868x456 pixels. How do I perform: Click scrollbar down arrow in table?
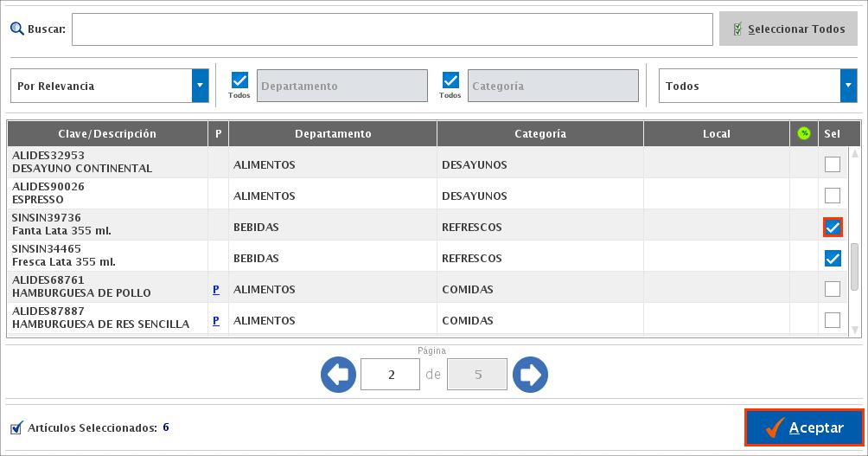tap(855, 330)
